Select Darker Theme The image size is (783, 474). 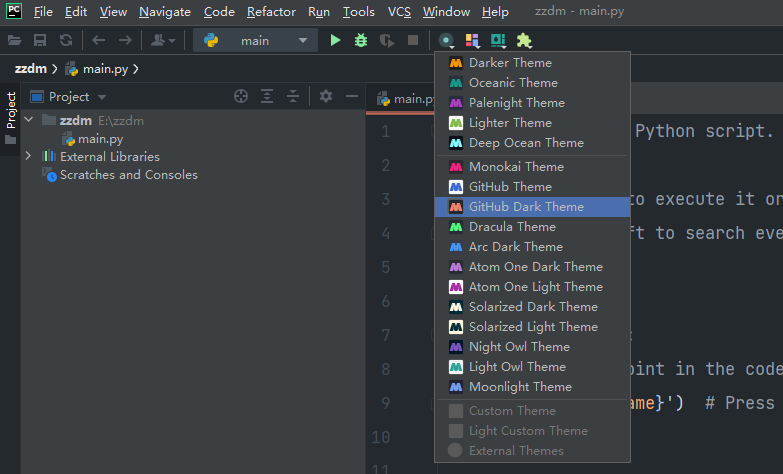pos(532,63)
